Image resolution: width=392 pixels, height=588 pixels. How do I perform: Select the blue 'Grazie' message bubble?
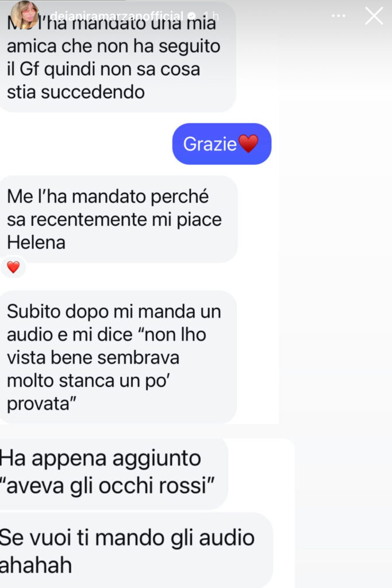coord(221,144)
